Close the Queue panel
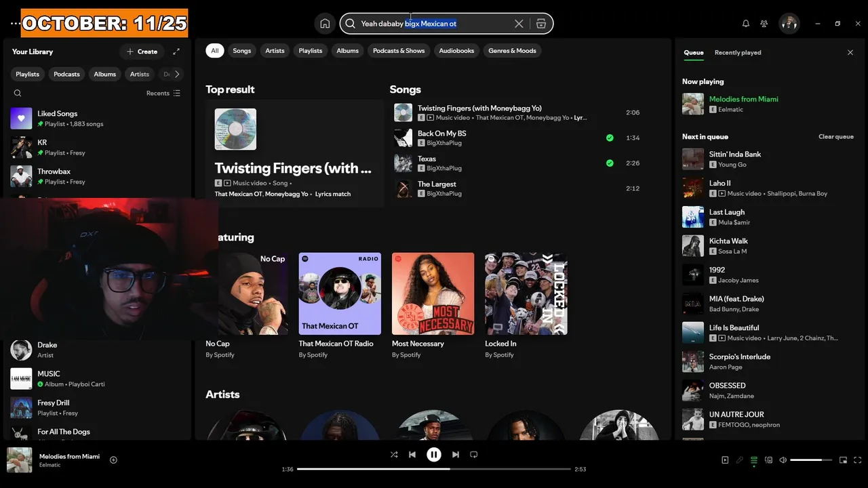 coord(850,52)
